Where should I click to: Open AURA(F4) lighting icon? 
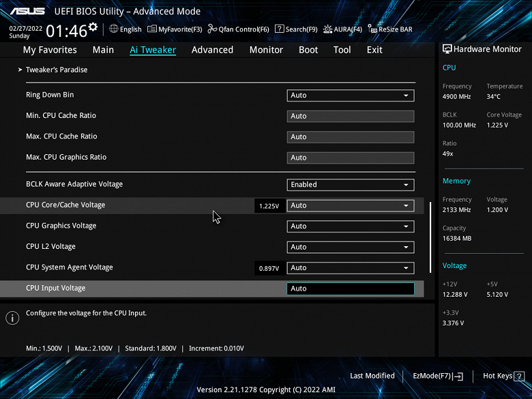(x=327, y=29)
